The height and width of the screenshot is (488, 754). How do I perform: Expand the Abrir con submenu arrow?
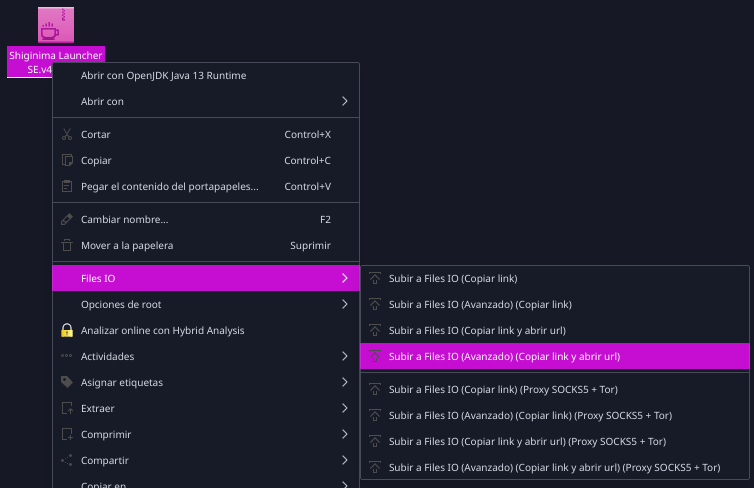point(345,101)
